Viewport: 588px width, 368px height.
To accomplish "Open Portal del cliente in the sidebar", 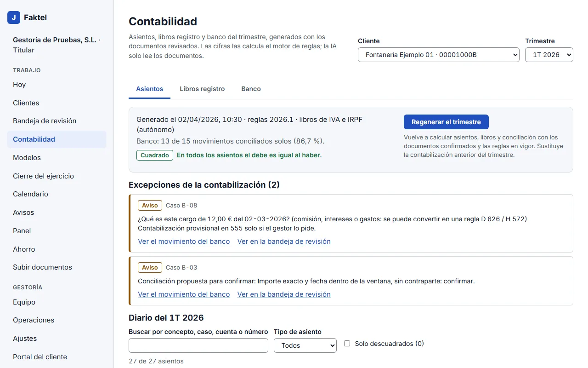I will coord(57,357).
